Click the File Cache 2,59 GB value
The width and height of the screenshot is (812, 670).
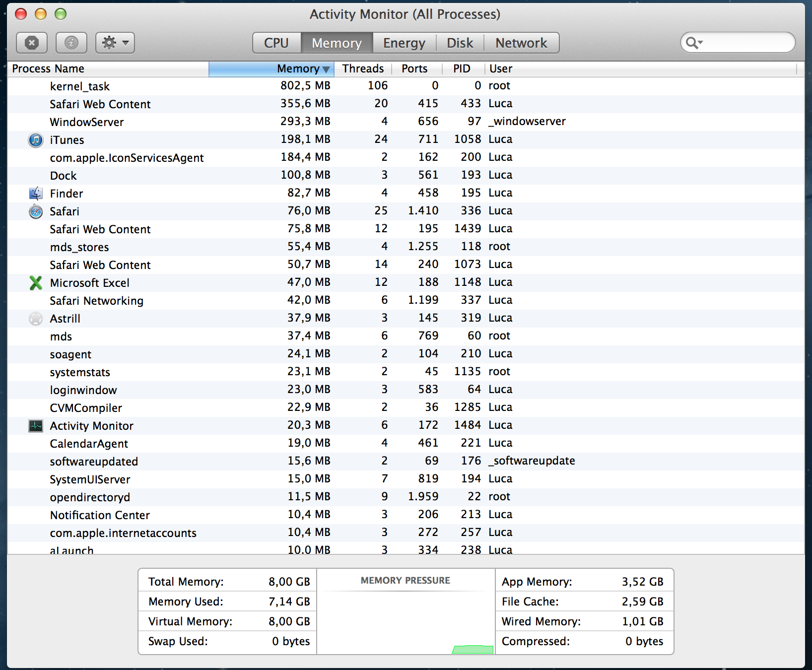(643, 602)
